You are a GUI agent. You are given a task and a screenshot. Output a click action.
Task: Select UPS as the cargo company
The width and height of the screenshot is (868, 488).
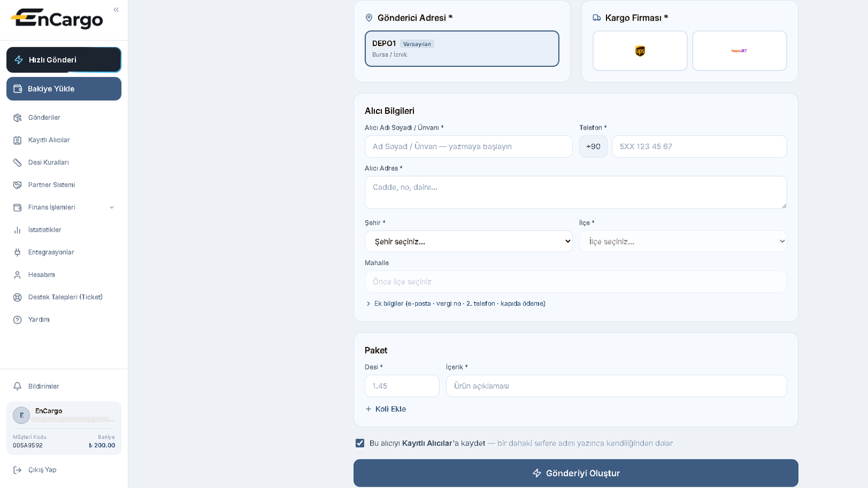[x=640, y=51]
